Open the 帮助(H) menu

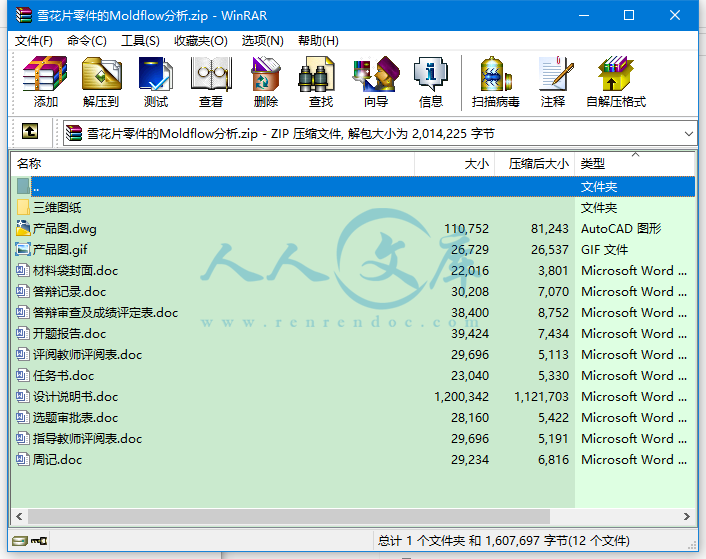(x=318, y=41)
